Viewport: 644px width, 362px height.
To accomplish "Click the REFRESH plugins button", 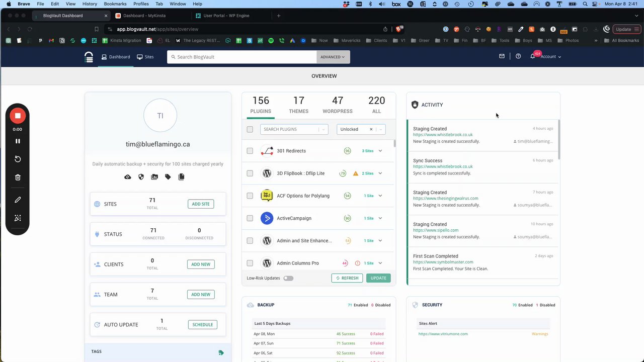I will point(347,278).
